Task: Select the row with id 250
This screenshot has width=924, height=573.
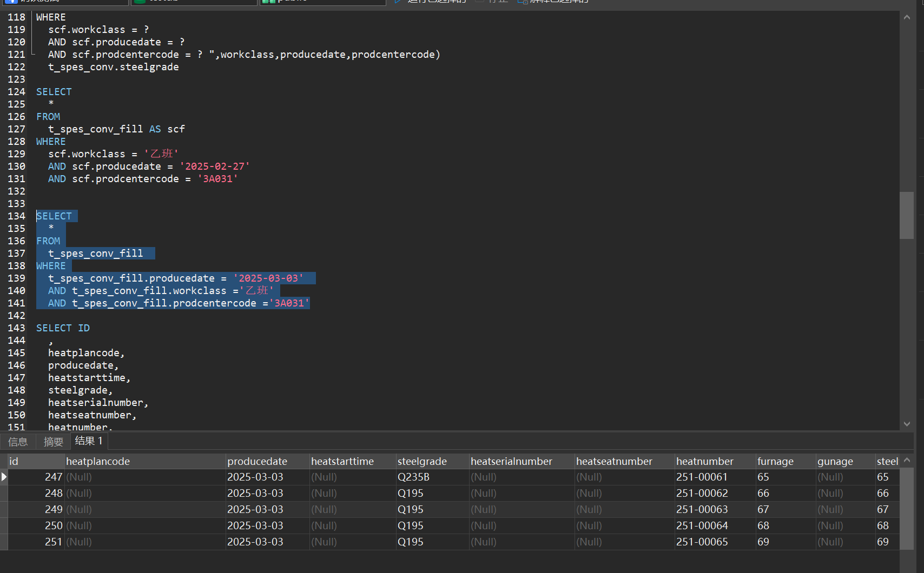Action: [x=54, y=525]
